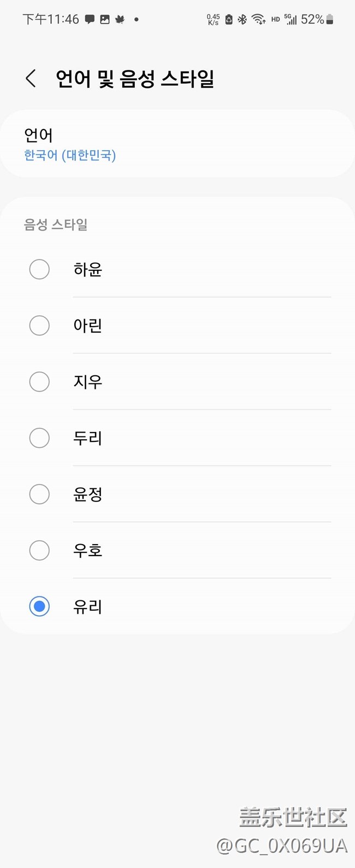Choose the 윤정 voice radio button
Image resolution: width=355 pixels, height=868 pixels.
39,494
